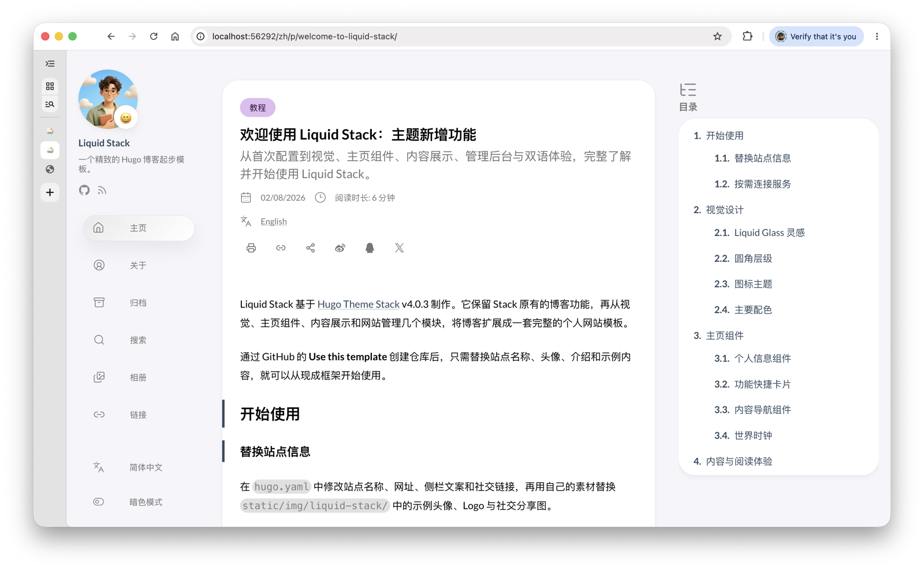View site information icon in address bar
The image size is (924, 571).
coord(200,36)
